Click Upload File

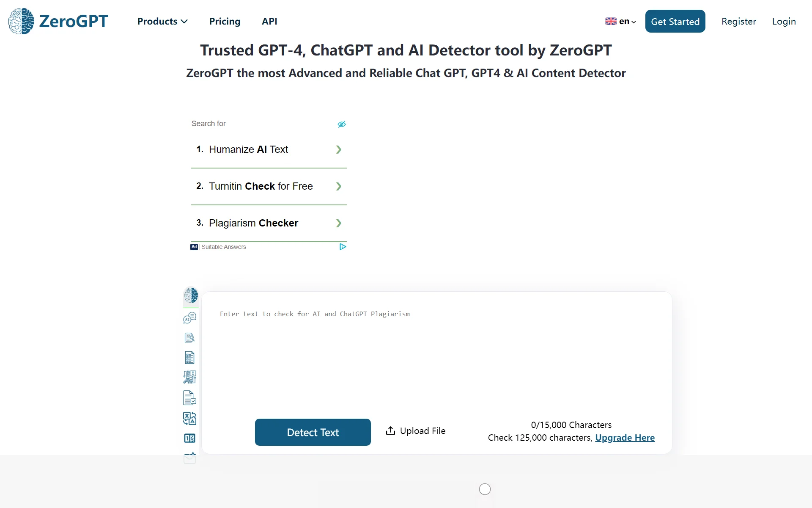pyautogui.click(x=416, y=431)
